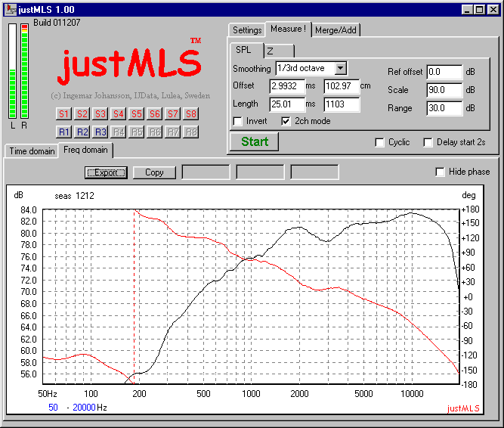This screenshot has height=428, width=504.
Task: Click the Export button
Action: (x=106, y=172)
